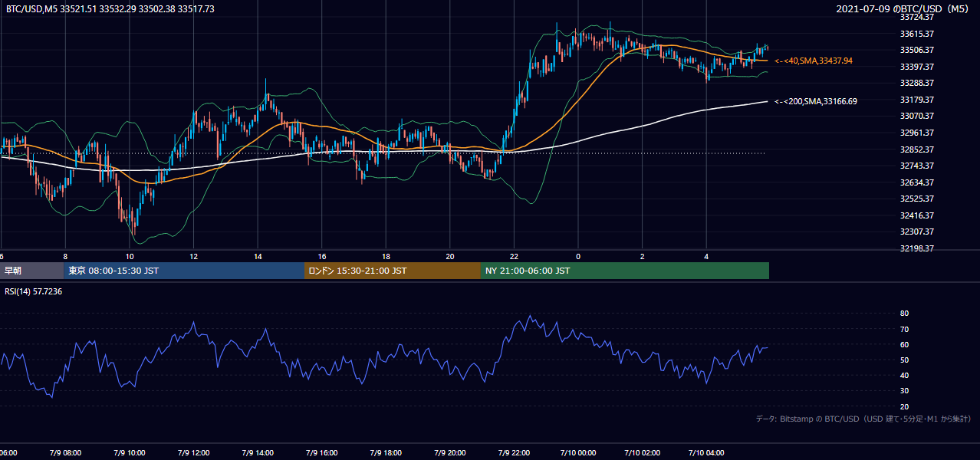Click RSI scale value 30
The height and width of the screenshot is (460, 980).
(904, 391)
